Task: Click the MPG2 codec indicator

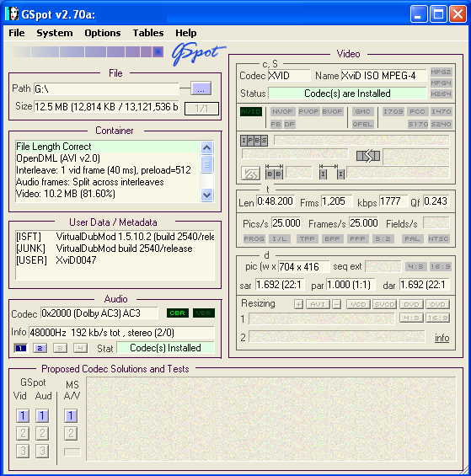Action: point(441,72)
